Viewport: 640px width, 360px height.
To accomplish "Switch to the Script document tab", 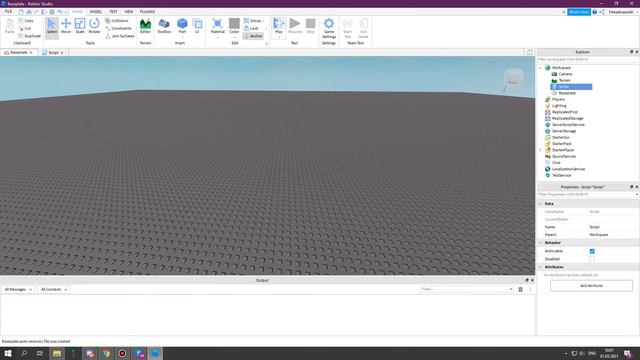I will pos(53,53).
